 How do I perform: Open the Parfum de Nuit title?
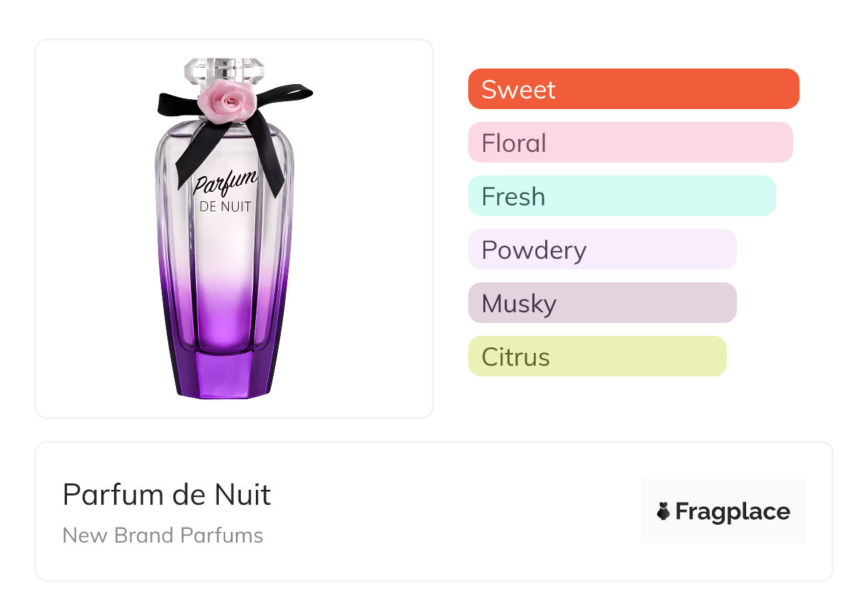tap(167, 494)
